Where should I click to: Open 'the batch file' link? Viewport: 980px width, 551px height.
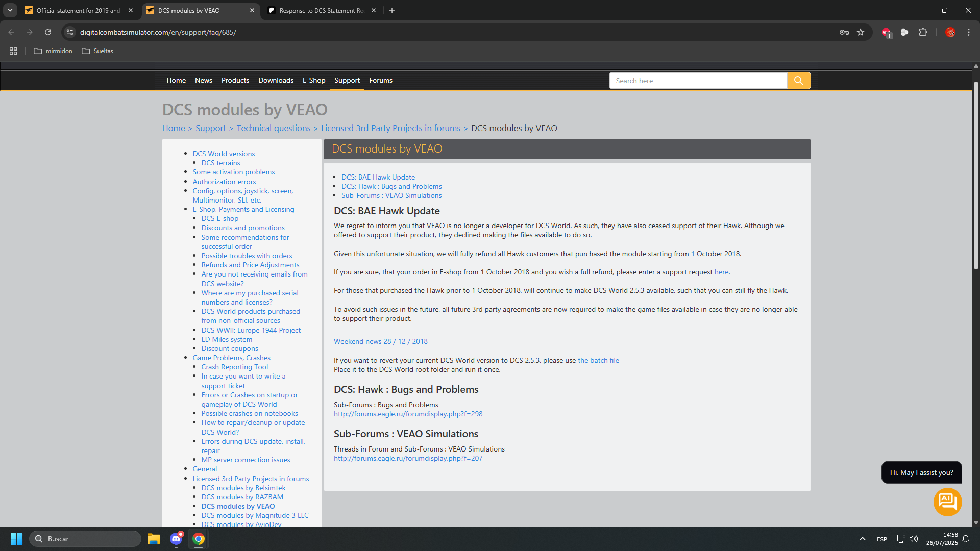[598, 360]
